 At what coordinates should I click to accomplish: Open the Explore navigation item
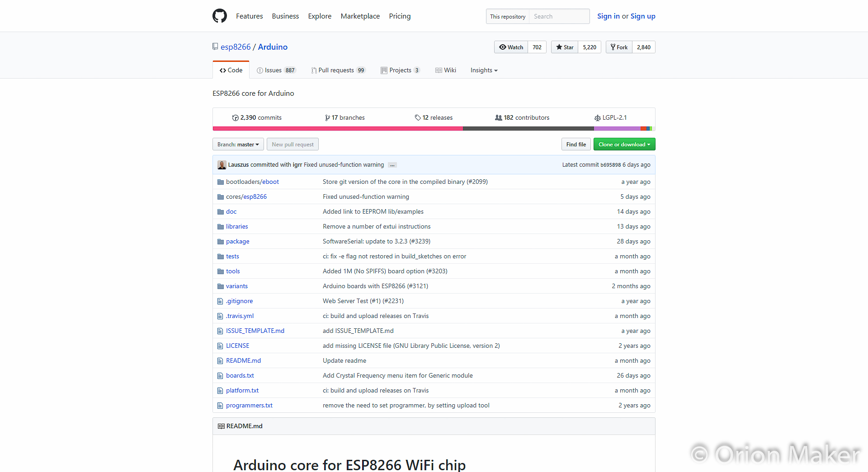point(320,16)
